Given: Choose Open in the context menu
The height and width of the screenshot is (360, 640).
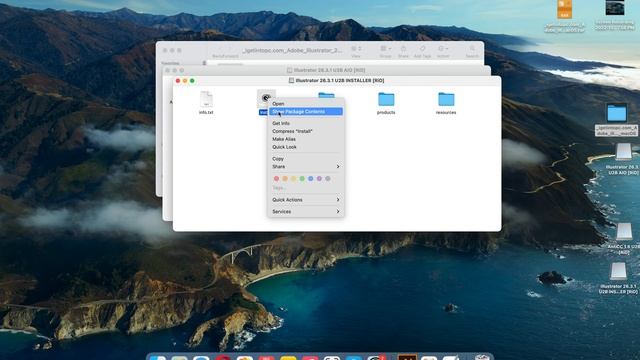Looking at the screenshot, I should tap(278, 104).
